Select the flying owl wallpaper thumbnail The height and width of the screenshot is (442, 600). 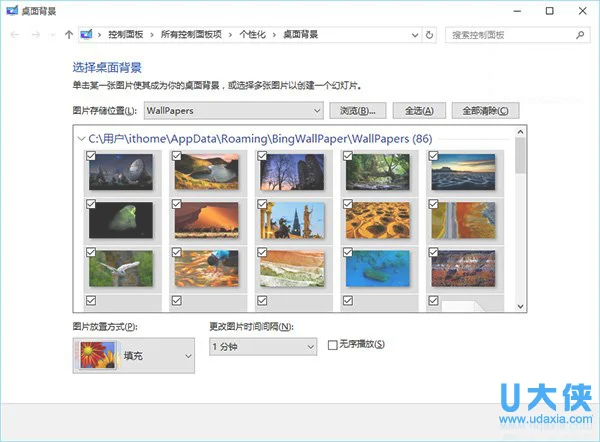point(121,269)
